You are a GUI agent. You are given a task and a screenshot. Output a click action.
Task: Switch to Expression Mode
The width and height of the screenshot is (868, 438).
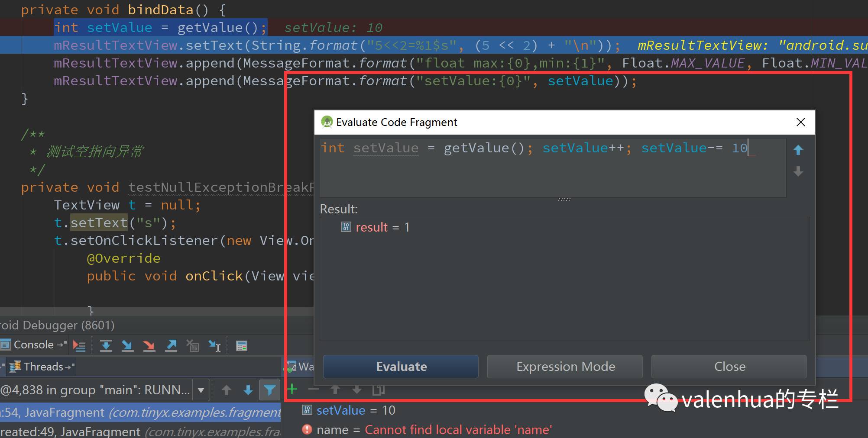(x=565, y=367)
